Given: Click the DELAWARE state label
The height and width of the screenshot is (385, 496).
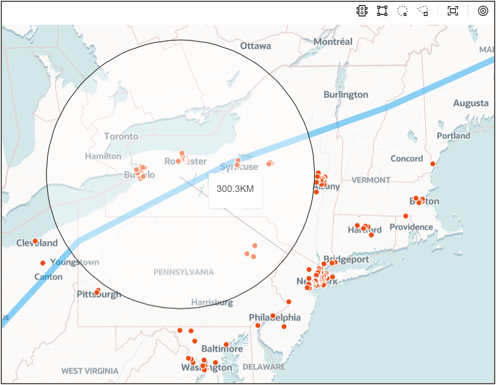Looking at the screenshot, I should (264, 367).
